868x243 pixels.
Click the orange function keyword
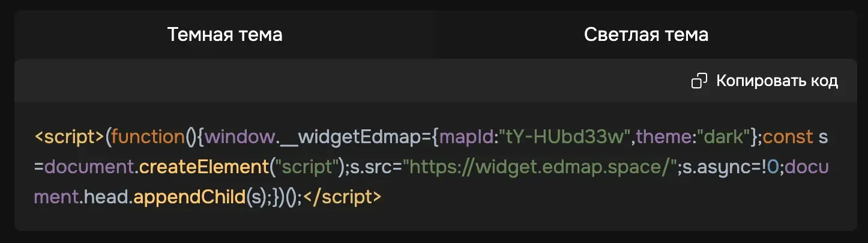[x=148, y=137]
